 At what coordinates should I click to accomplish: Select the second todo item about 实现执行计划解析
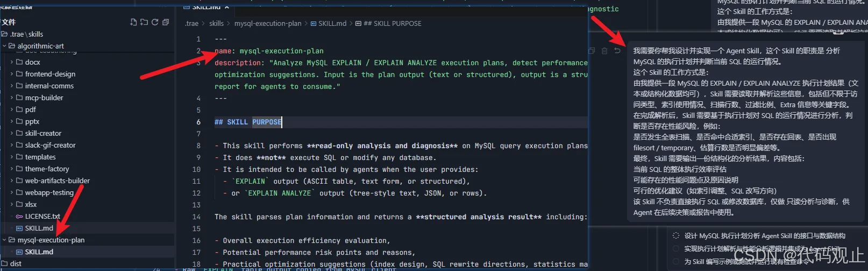tap(757, 248)
